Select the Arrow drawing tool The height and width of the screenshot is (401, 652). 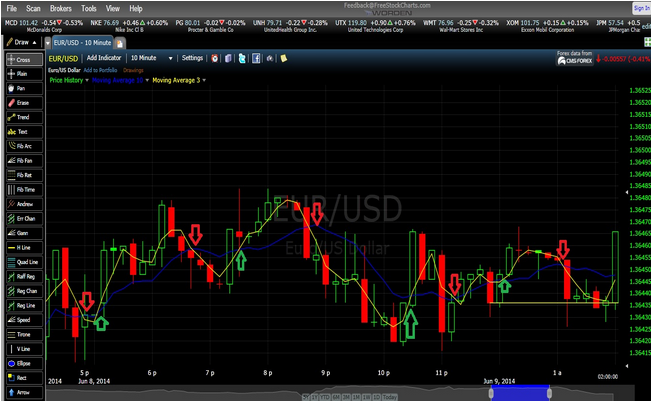(x=25, y=392)
